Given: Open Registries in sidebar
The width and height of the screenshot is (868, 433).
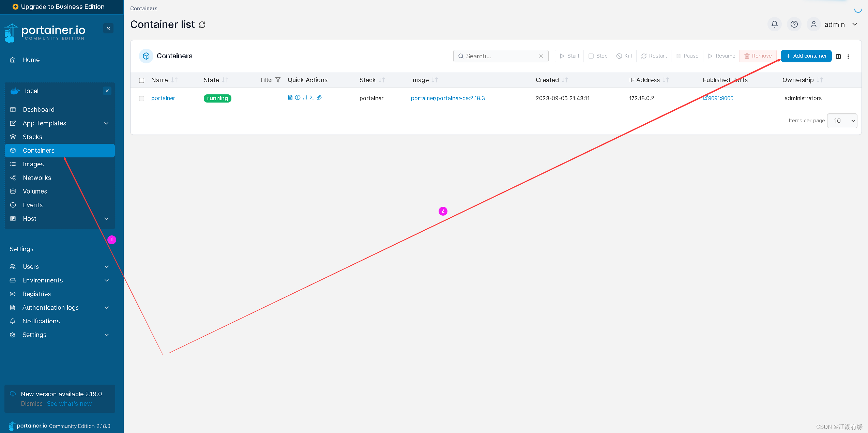Looking at the screenshot, I should click(60, 294).
